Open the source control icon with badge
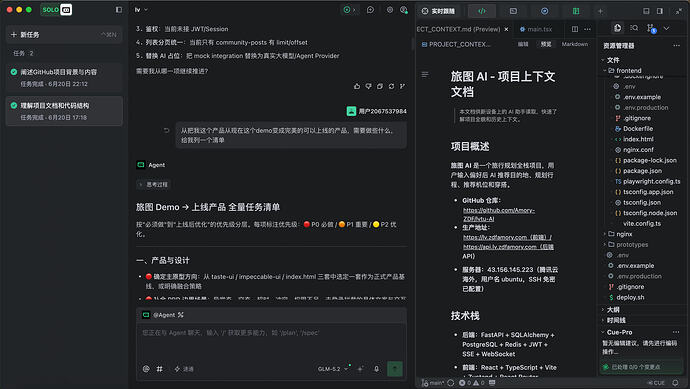This screenshot has height=389, width=690. 651,28
